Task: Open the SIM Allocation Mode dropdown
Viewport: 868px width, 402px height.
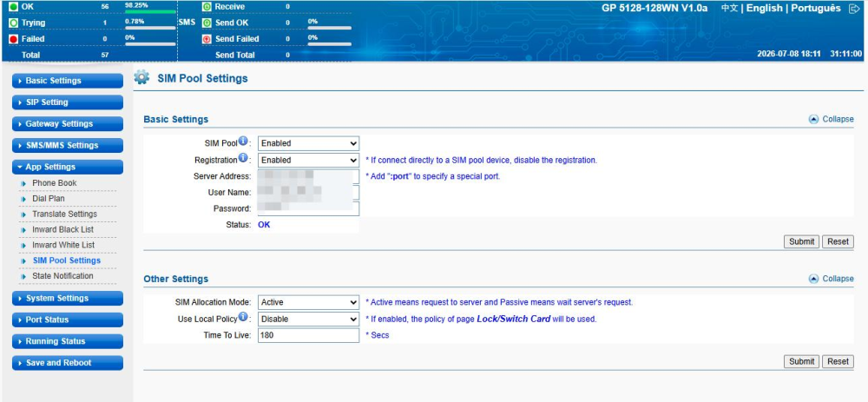Action: 308,302
